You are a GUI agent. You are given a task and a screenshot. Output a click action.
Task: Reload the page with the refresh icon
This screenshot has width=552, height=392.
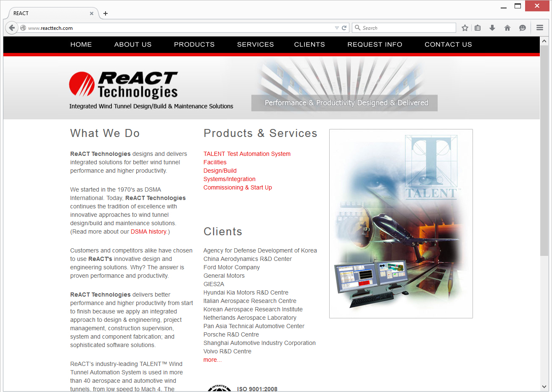tap(344, 28)
